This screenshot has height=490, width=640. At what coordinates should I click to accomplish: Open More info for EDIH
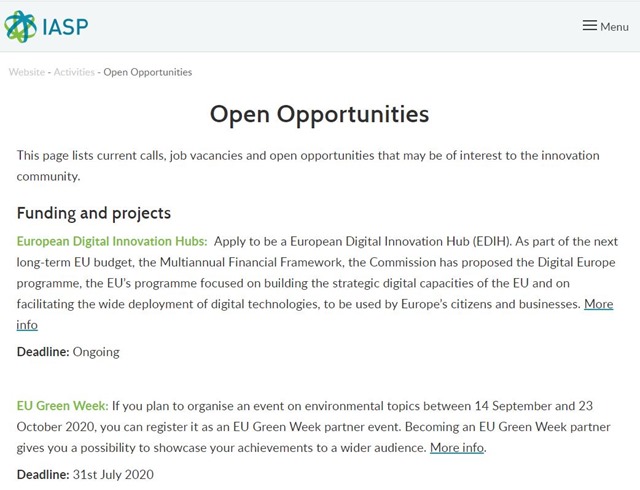pyautogui.click(x=598, y=304)
